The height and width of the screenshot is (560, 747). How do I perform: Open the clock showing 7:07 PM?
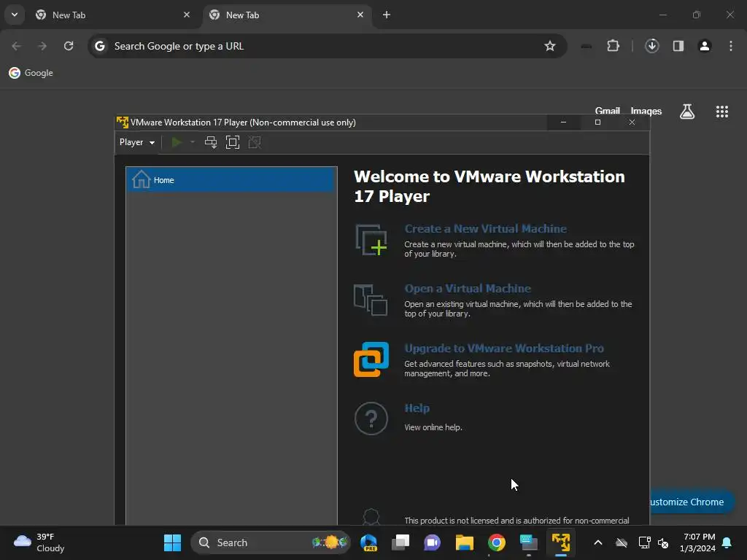pos(697,542)
